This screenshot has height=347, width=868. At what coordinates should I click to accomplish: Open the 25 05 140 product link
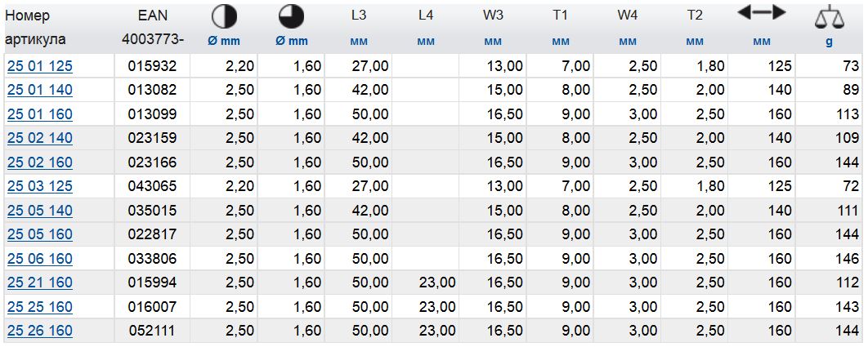tap(39, 211)
